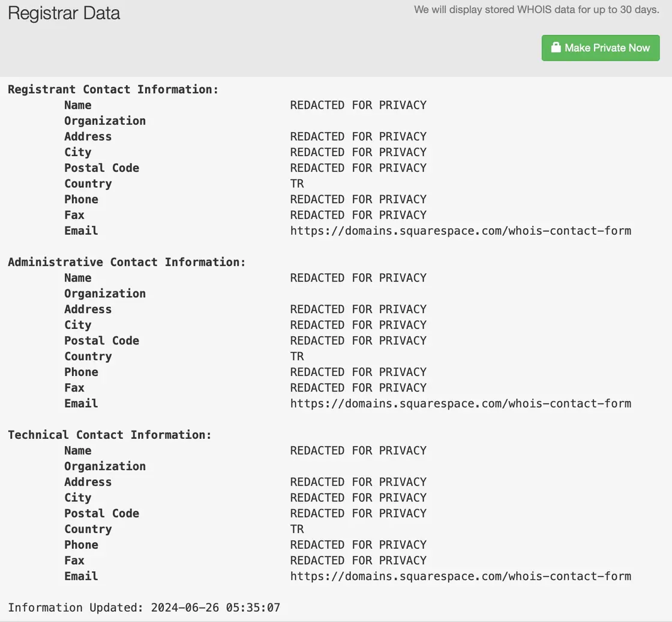
Task: Click the Administrative Country value TR
Action: [x=297, y=357]
